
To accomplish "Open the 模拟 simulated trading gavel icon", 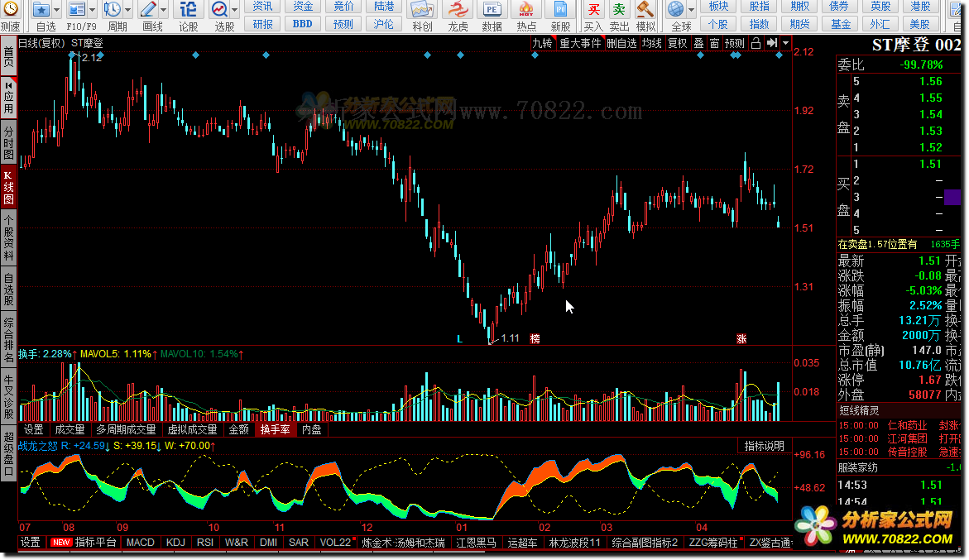I will tap(645, 9).
